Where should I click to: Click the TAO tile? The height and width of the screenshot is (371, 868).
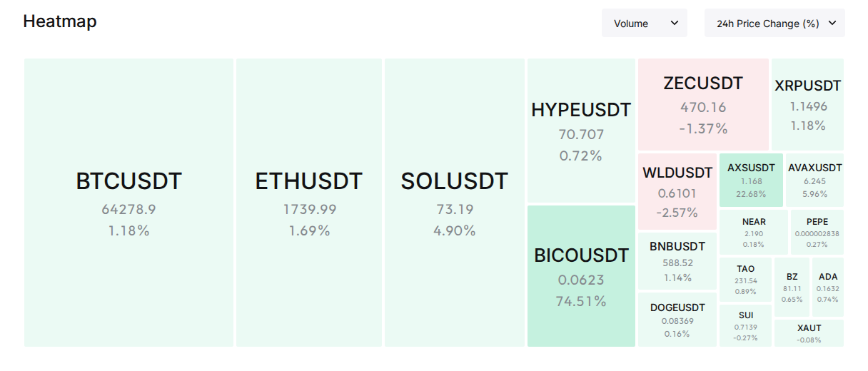click(746, 280)
